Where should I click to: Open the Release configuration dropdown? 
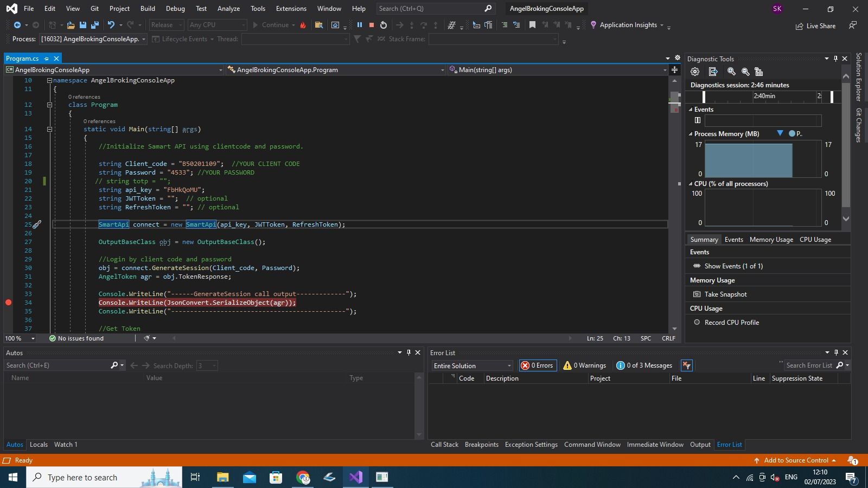click(166, 25)
